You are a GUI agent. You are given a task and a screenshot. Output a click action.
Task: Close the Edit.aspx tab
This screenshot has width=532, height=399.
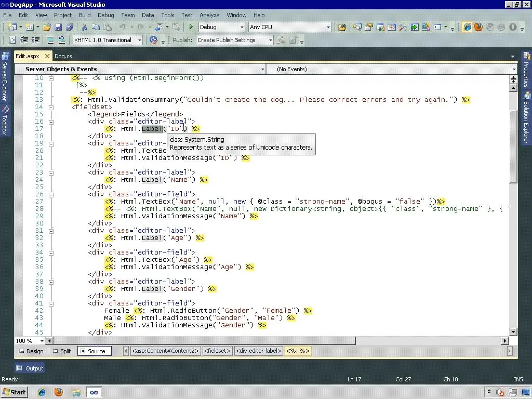click(x=47, y=56)
